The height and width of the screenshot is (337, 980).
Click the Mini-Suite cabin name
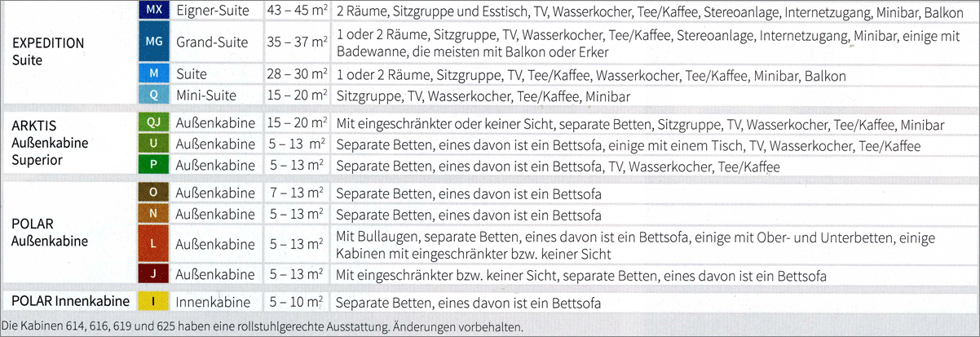pyautogui.click(x=206, y=95)
